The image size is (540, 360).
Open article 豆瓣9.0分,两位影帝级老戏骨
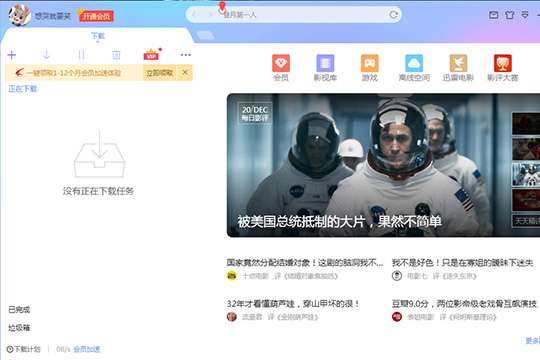[x=464, y=304]
